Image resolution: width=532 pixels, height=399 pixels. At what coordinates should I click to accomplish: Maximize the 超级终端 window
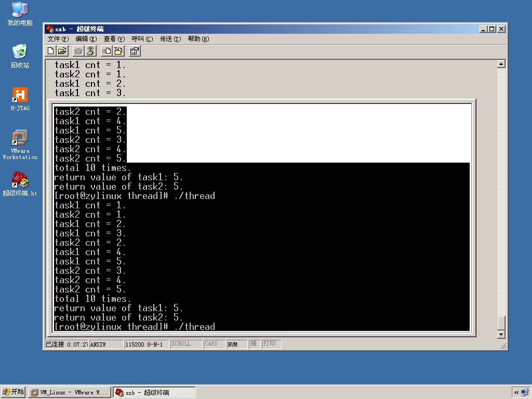tap(492, 29)
